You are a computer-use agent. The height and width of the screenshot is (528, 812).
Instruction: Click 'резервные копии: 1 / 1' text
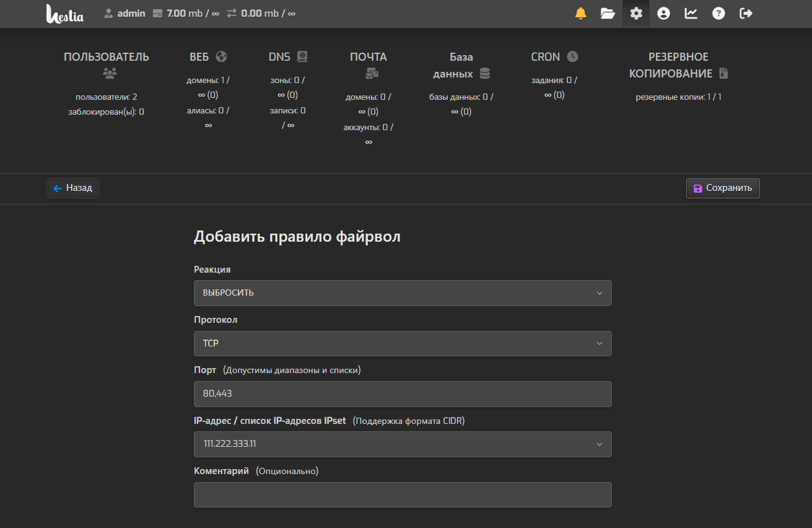click(x=679, y=97)
